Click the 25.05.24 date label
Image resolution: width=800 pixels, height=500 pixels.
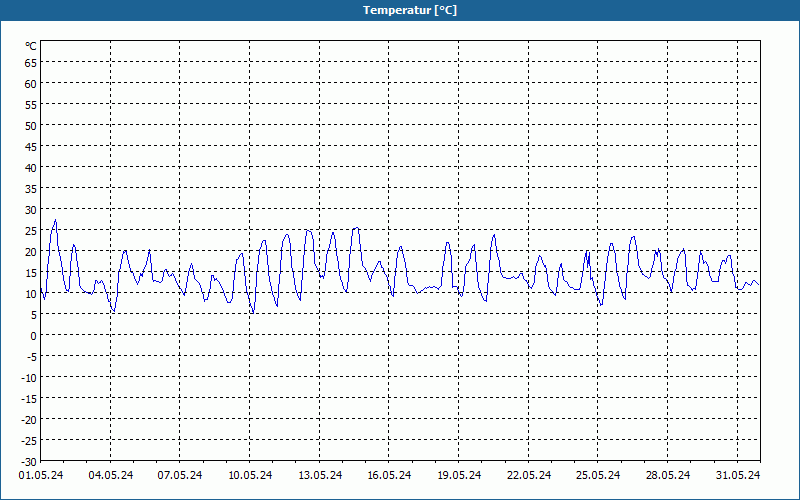(x=597, y=475)
